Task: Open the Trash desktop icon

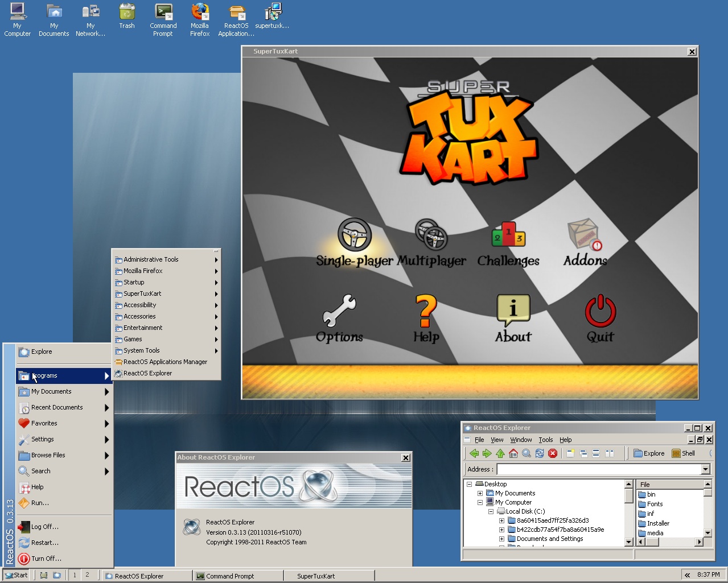Action: pos(127,16)
